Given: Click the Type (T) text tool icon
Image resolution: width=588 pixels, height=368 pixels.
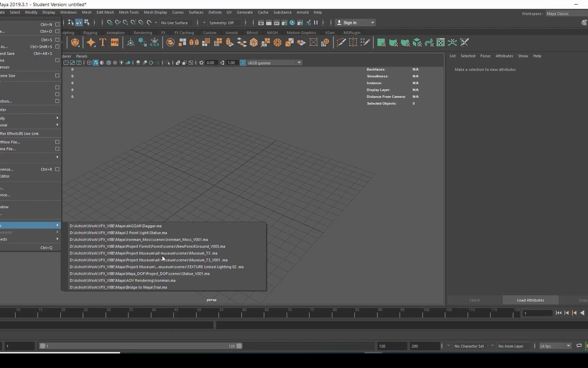Looking at the screenshot, I should pyautogui.click(x=103, y=43).
